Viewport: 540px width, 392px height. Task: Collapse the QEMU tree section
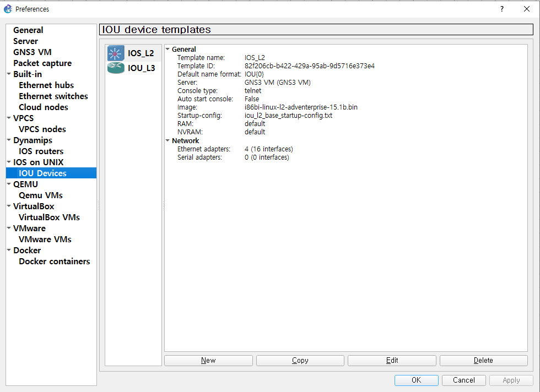[x=9, y=184]
